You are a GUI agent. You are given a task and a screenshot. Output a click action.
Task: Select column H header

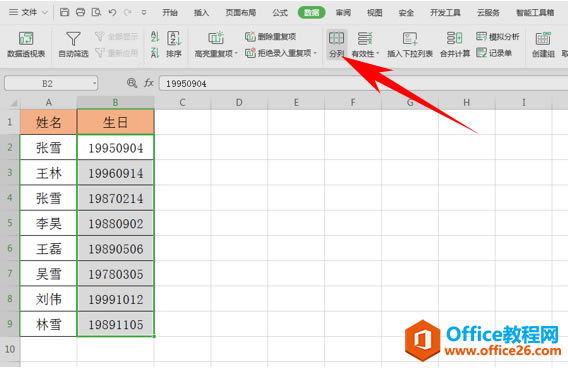[x=467, y=103]
